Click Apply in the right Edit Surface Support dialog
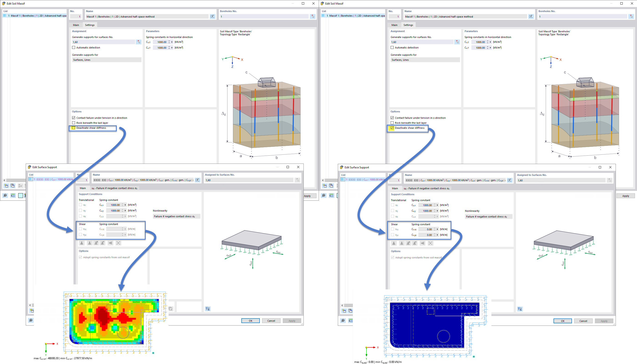The image size is (637, 364). click(604, 321)
